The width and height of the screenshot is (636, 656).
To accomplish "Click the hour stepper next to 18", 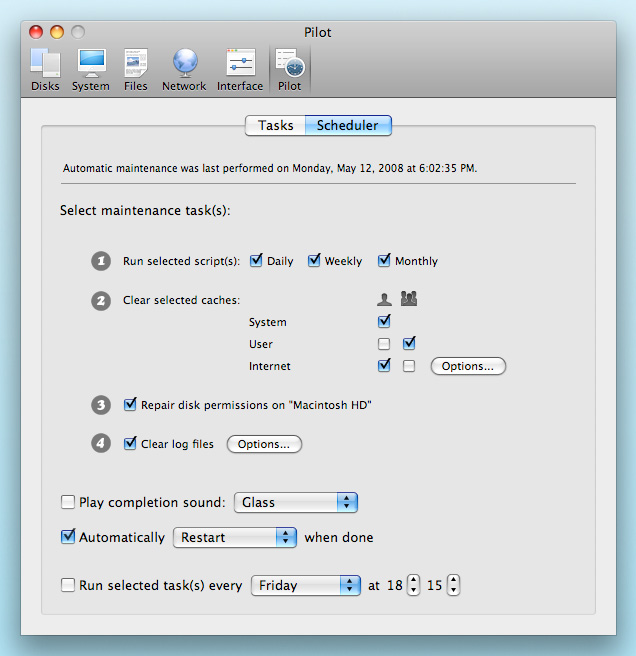I will [413, 585].
